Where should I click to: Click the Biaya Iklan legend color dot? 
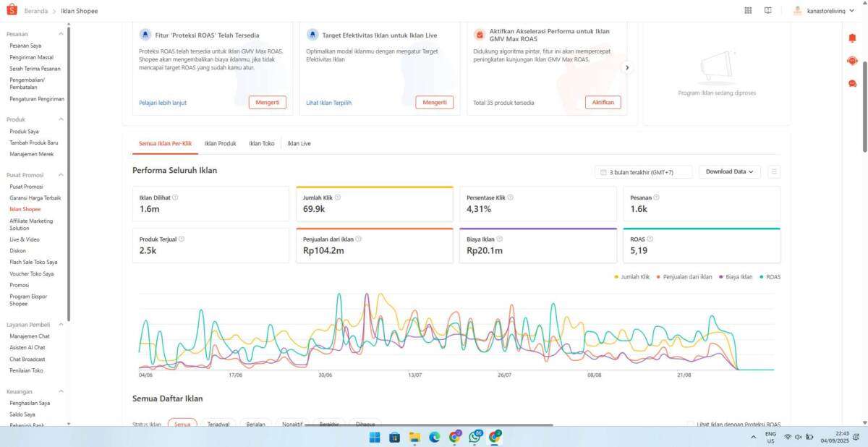pos(721,277)
